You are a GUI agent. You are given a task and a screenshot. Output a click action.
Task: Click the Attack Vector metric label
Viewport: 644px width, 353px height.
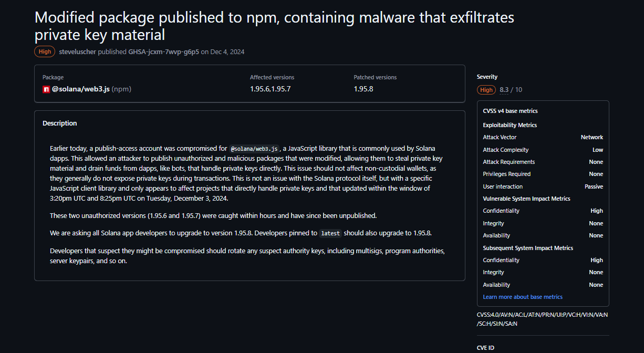(x=500, y=137)
